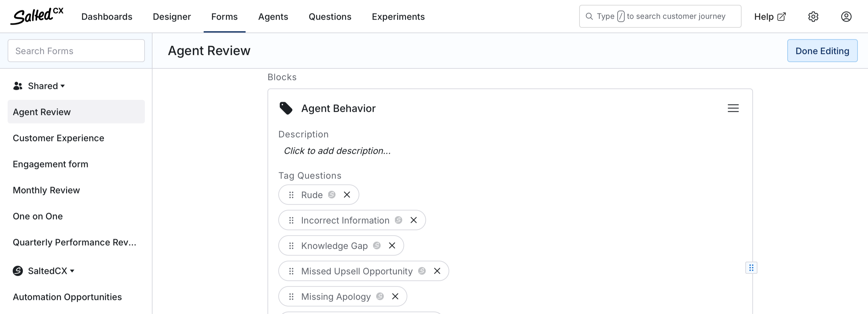This screenshot has width=868, height=314.
Task: Focus the customer journey search box
Action: click(660, 16)
